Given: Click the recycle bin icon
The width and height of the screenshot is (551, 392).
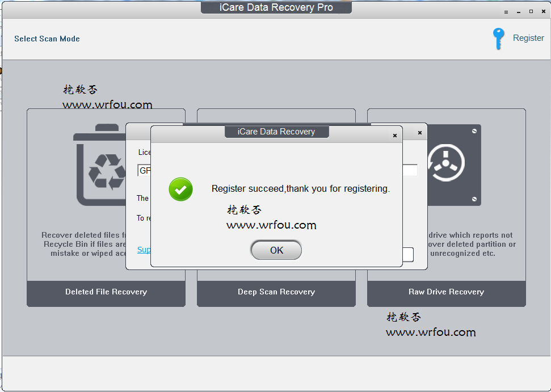Looking at the screenshot, I should click(100, 165).
